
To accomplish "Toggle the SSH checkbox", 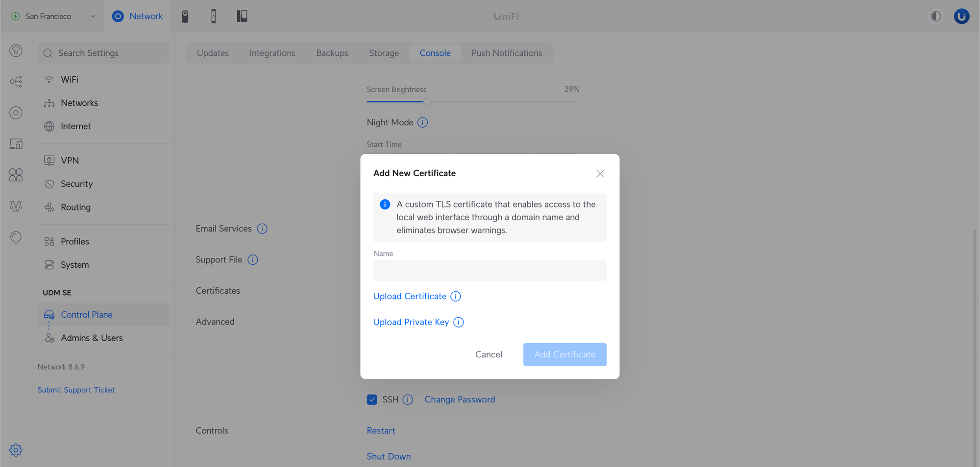I will 372,399.
